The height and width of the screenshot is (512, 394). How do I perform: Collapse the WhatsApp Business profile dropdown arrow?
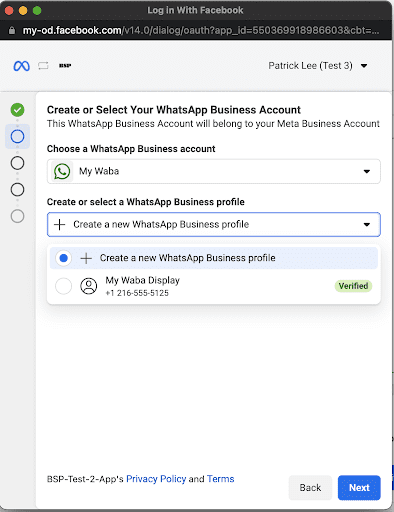tap(367, 224)
